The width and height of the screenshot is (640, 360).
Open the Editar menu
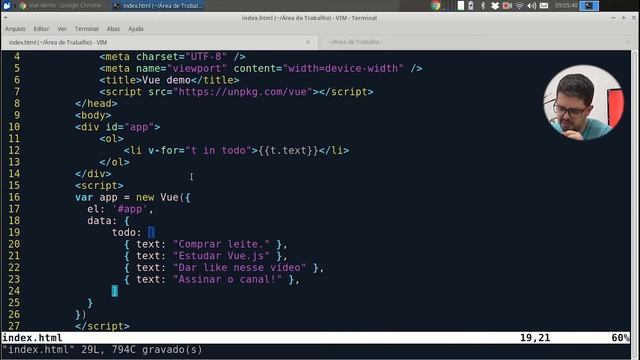pyautogui.click(x=41, y=29)
